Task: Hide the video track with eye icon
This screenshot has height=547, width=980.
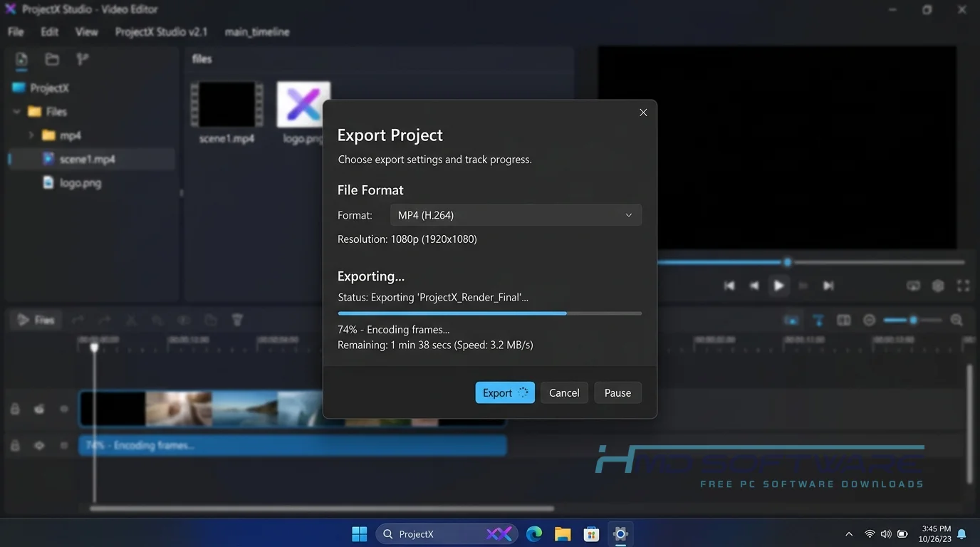Action: (x=64, y=409)
